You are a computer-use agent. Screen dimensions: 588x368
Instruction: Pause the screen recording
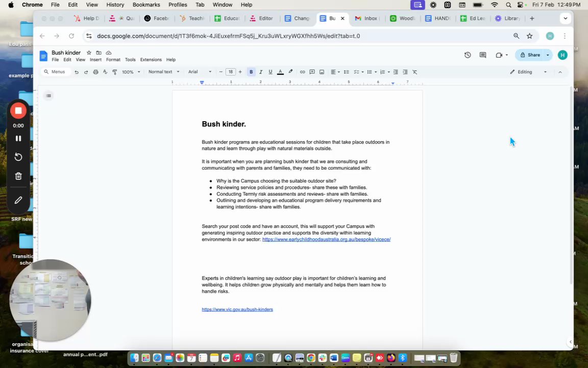(18, 139)
